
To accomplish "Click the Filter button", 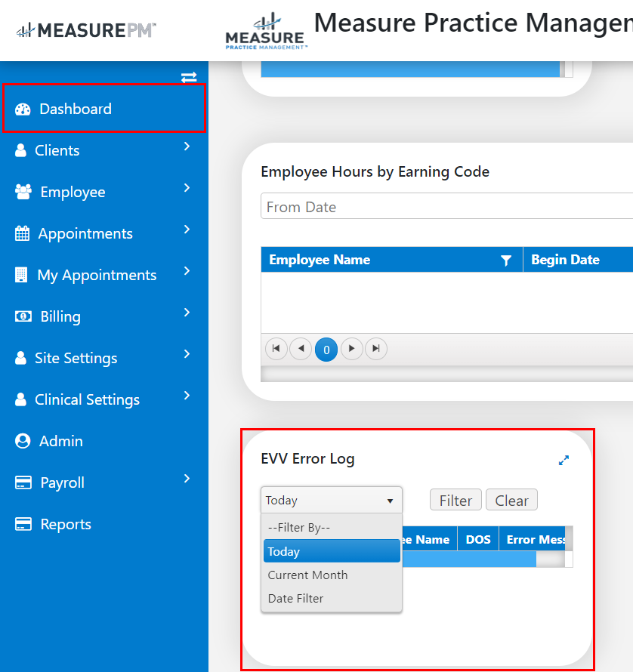I will tap(455, 500).
